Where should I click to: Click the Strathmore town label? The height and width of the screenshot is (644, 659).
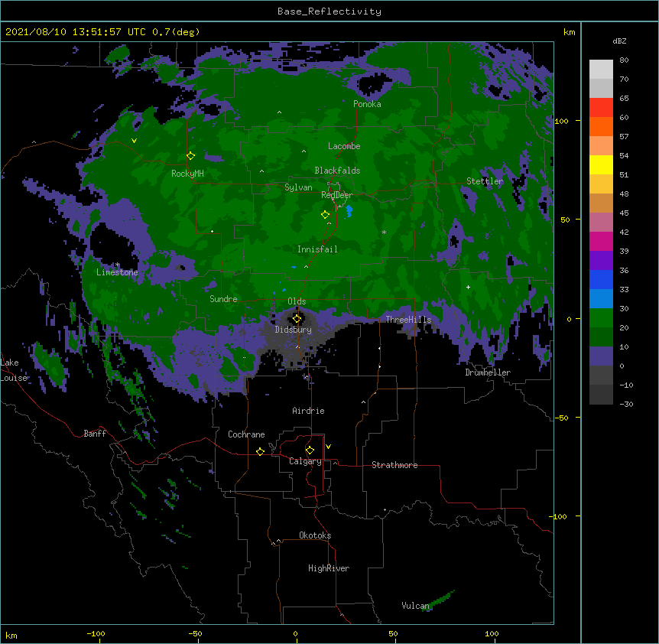click(x=394, y=465)
